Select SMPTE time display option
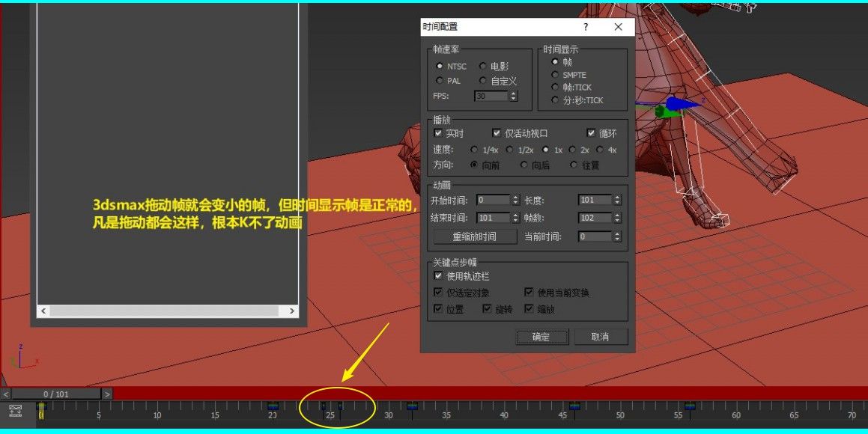868x434 pixels. [x=555, y=74]
